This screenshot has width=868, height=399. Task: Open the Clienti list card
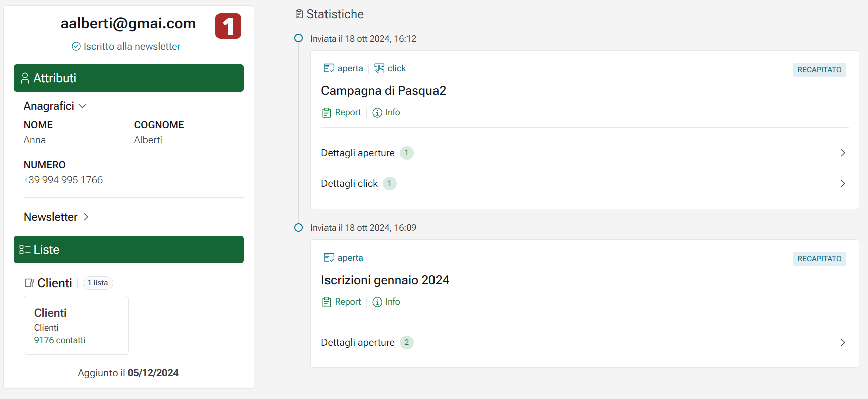(76, 325)
